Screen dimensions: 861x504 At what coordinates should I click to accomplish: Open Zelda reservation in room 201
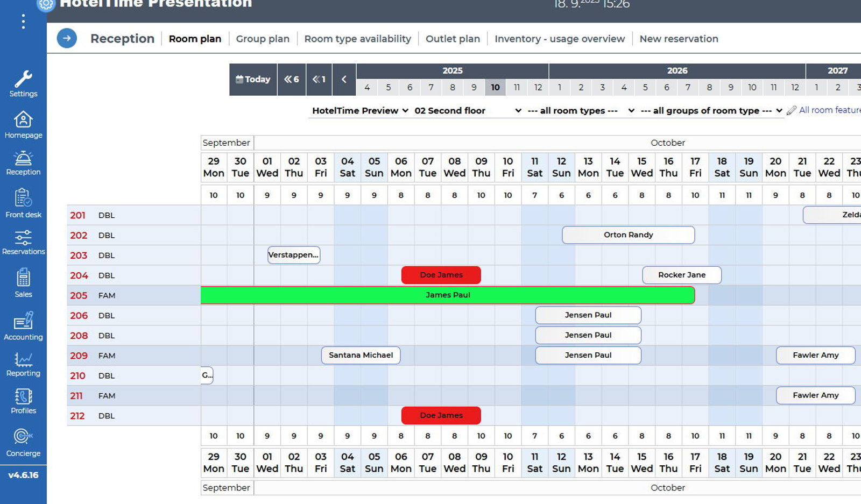tap(832, 215)
